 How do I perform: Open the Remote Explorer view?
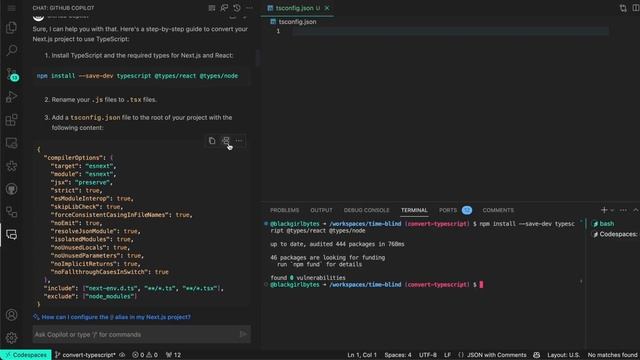tap(11, 143)
